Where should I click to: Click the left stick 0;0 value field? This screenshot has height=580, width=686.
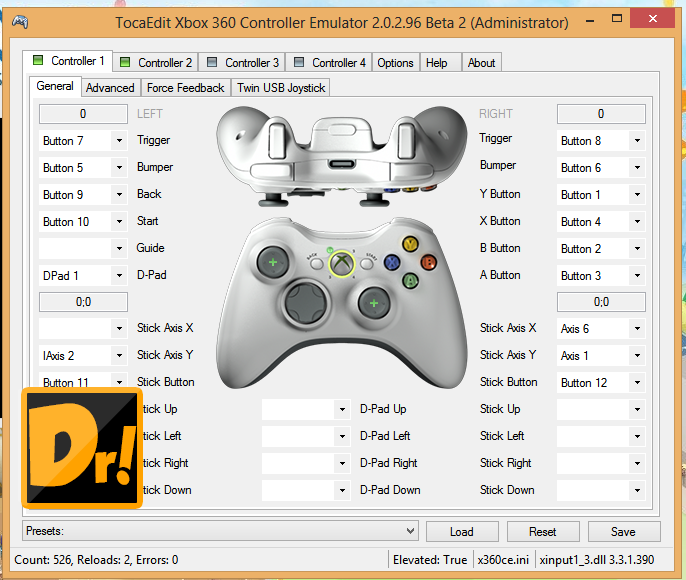tap(83, 302)
